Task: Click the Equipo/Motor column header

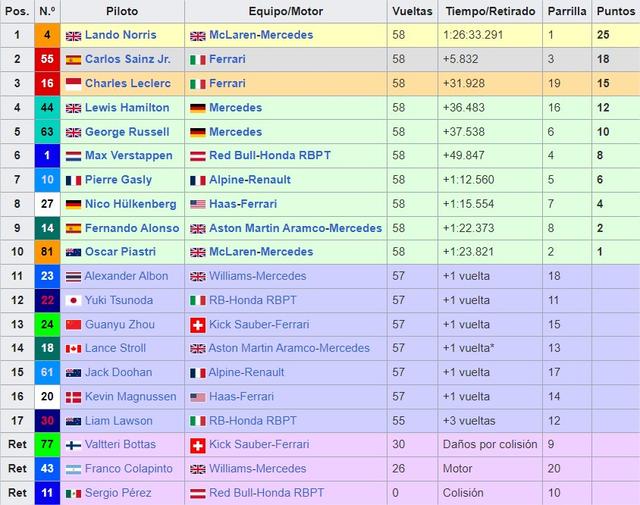Action: (x=286, y=11)
